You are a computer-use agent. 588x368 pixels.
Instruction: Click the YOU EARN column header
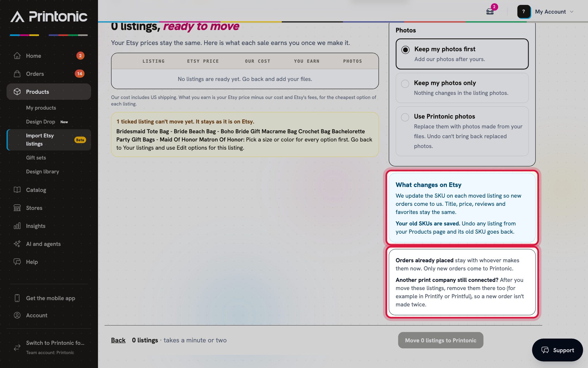[x=307, y=61]
